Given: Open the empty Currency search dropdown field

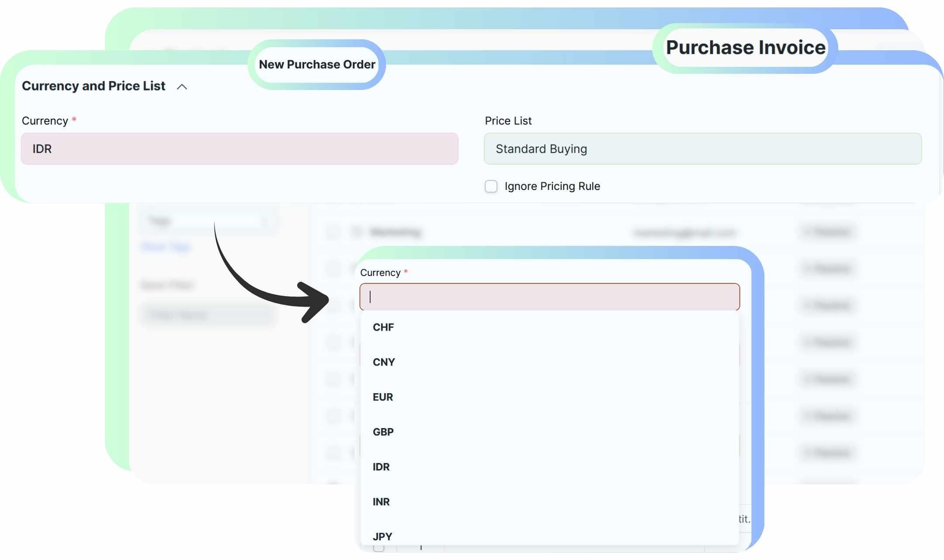Looking at the screenshot, I should coord(549,297).
